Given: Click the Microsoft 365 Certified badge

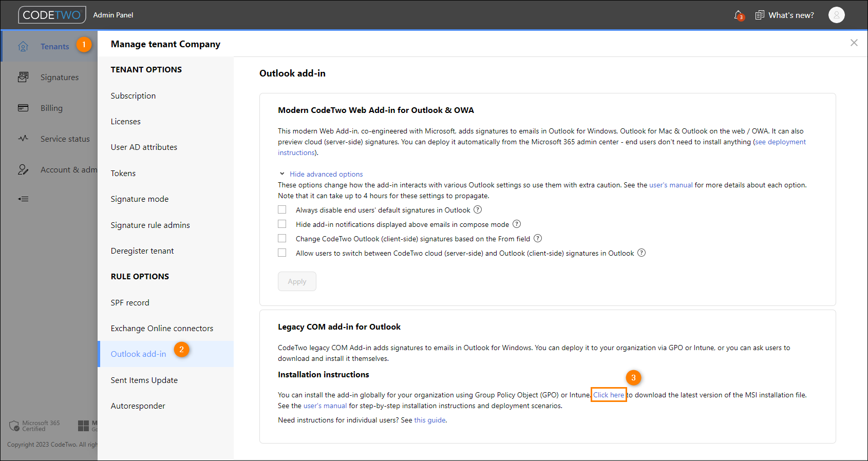Looking at the screenshot, I should [x=34, y=426].
